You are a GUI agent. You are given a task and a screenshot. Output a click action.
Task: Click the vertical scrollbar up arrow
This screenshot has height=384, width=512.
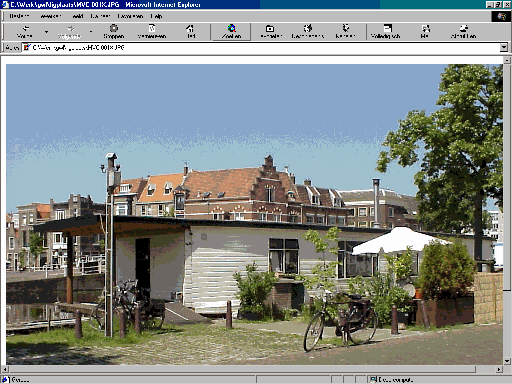[507, 60]
